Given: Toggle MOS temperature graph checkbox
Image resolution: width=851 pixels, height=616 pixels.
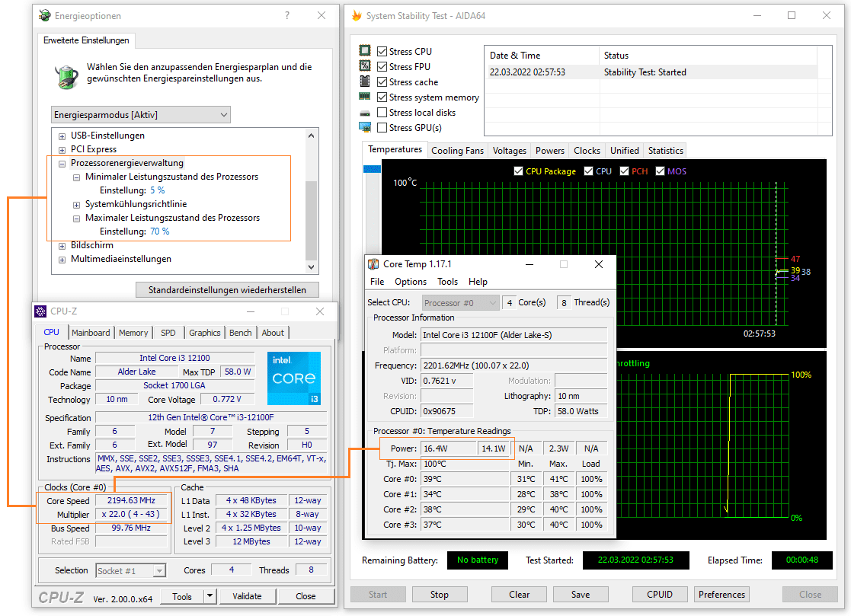Looking at the screenshot, I should point(660,171).
